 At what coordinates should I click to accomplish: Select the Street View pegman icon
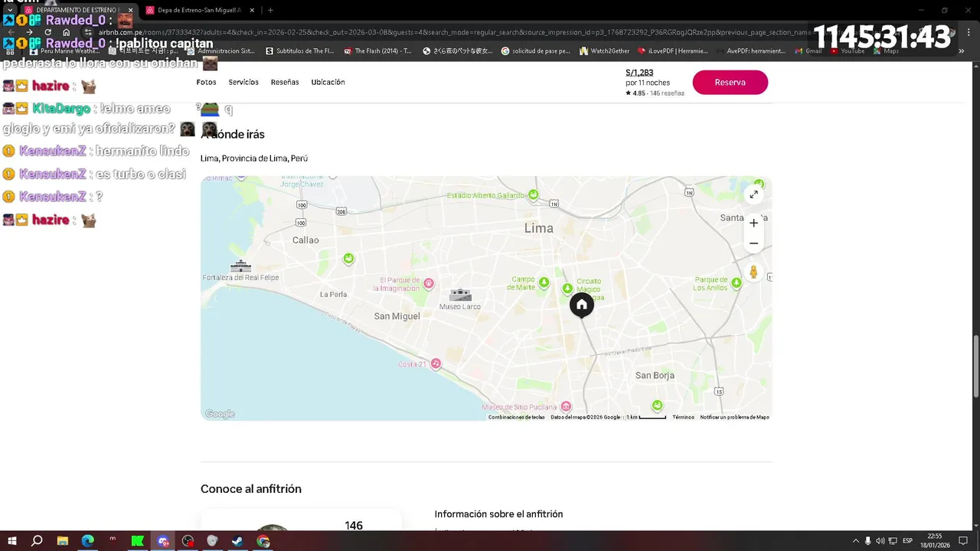tap(754, 272)
